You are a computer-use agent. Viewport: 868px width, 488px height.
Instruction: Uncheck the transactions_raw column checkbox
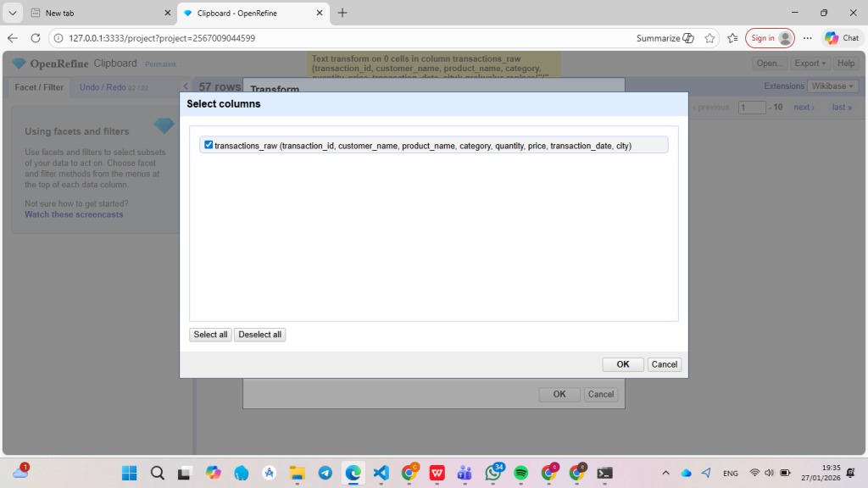[x=209, y=145]
